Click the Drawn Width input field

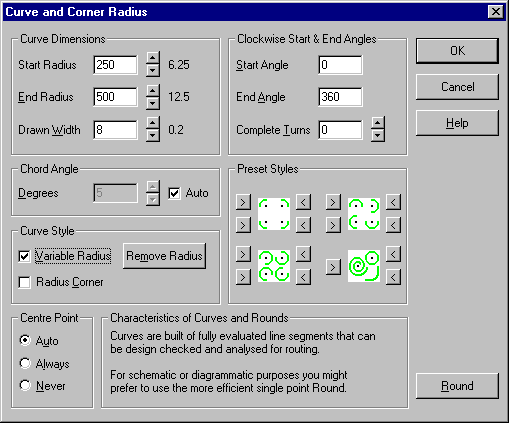tap(115, 130)
